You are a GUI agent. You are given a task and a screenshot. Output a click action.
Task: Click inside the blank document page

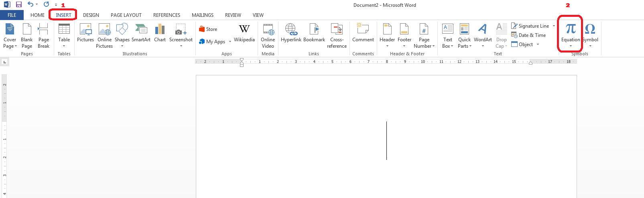pos(386,136)
